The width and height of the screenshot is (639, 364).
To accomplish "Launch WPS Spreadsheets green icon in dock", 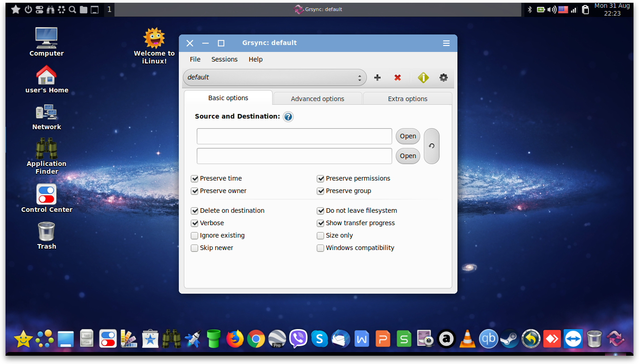I will point(404,339).
